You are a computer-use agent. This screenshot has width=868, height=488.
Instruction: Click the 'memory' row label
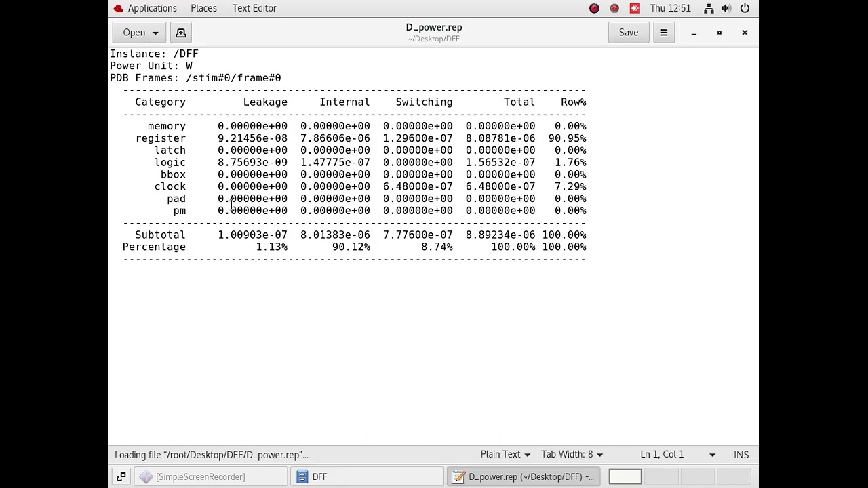(166, 126)
